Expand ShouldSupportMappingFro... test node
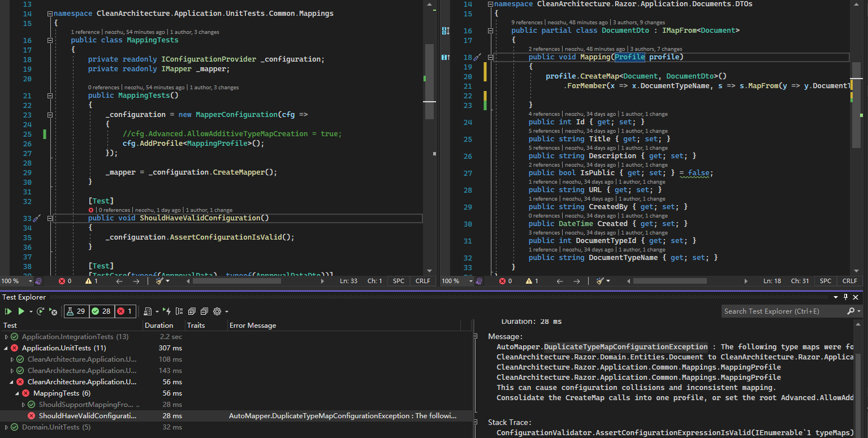868x438 pixels. 23,405
